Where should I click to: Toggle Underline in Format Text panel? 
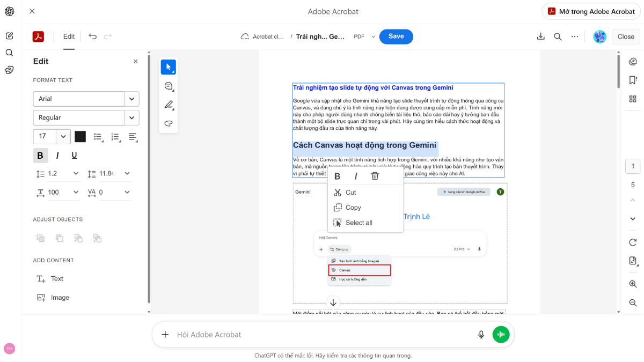(x=74, y=156)
